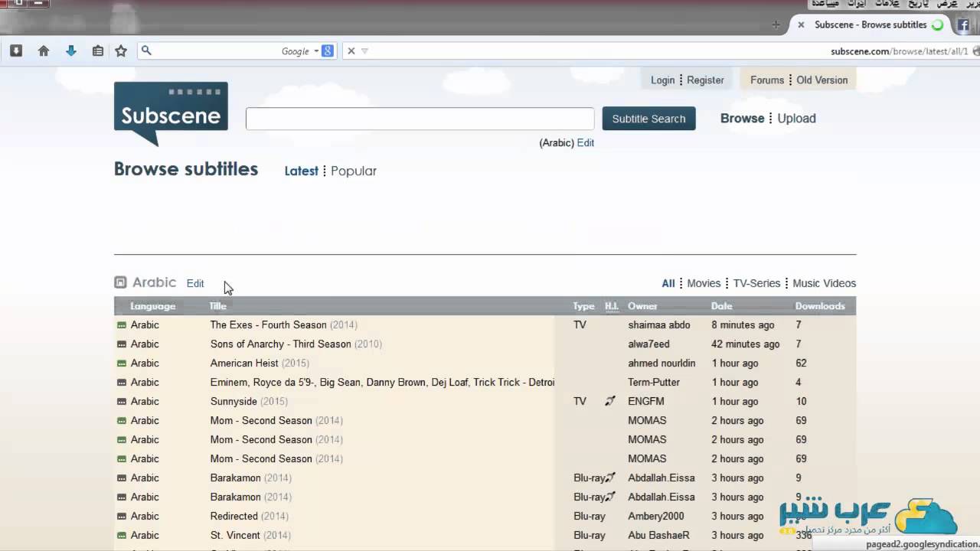Click the Language column header

(152, 306)
